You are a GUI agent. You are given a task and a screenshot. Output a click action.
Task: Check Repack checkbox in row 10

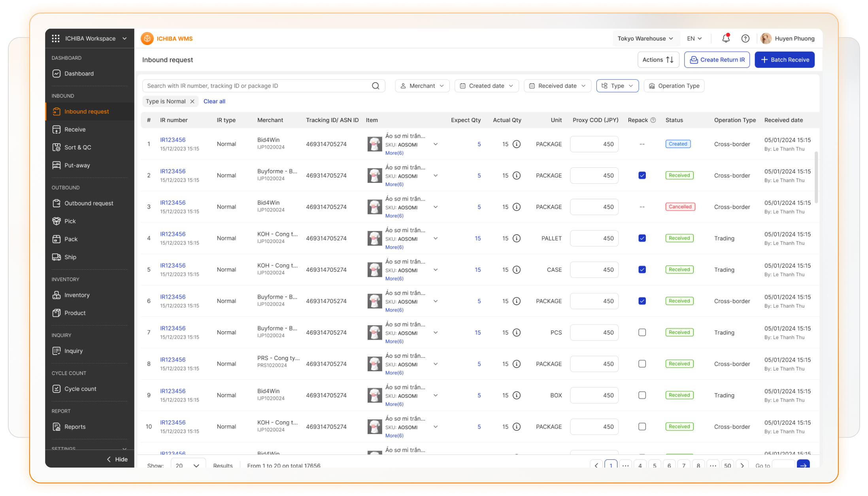(642, 426)
